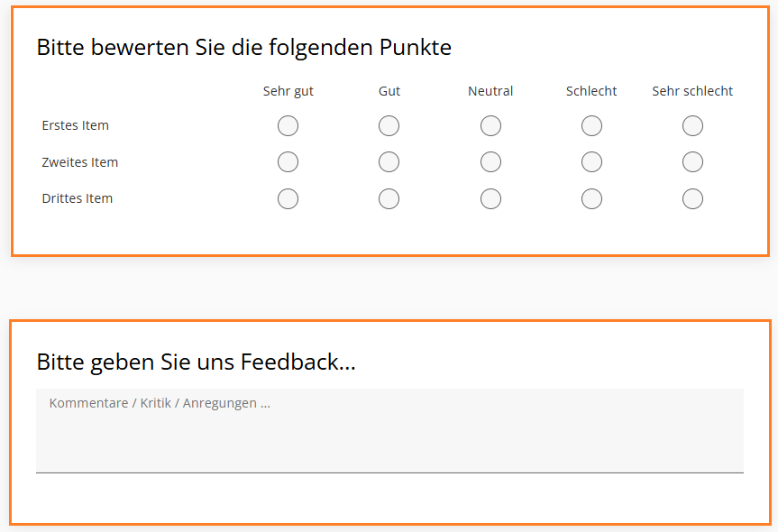
Task: Choose Schlecht for Erstes Item
Action: click(591, 126)
